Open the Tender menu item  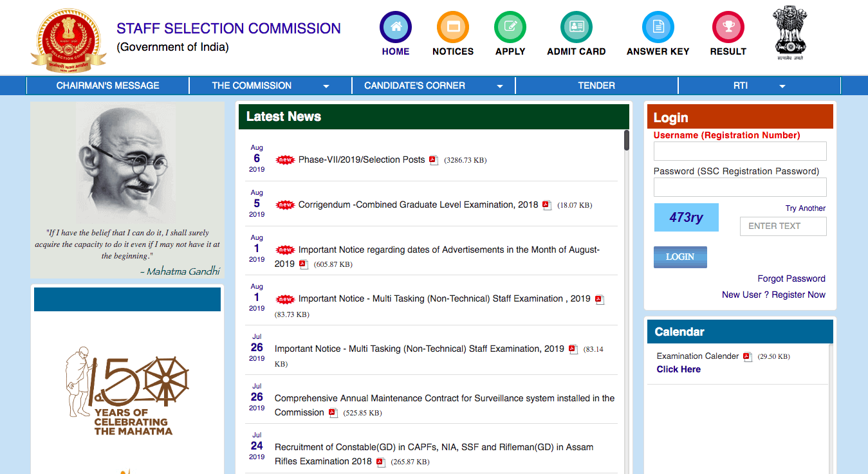tap(596, 86)
